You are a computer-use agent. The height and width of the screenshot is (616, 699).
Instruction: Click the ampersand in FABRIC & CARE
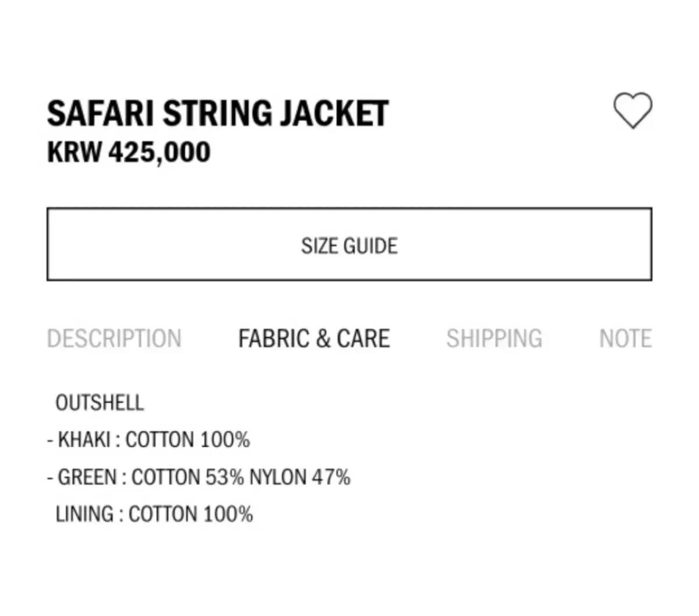pos(323,339)
